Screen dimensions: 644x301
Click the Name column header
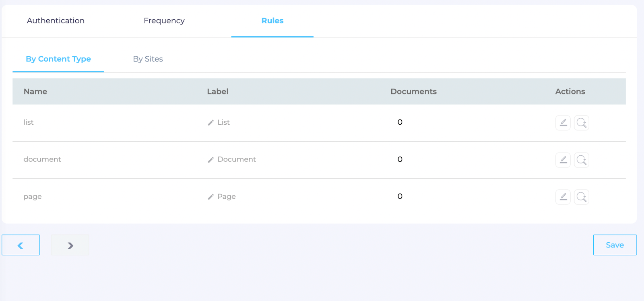point(35,91)
